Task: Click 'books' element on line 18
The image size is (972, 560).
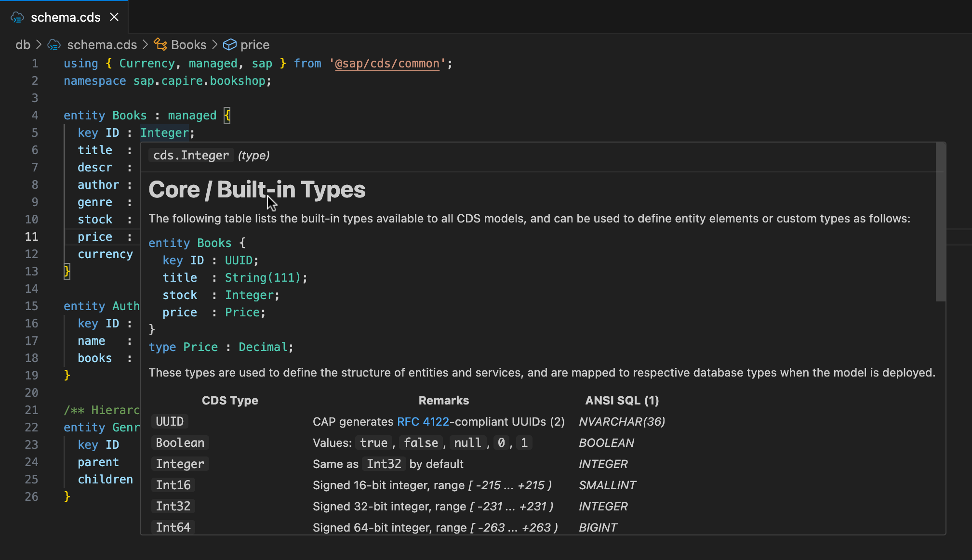Action: tap(95, 358)
